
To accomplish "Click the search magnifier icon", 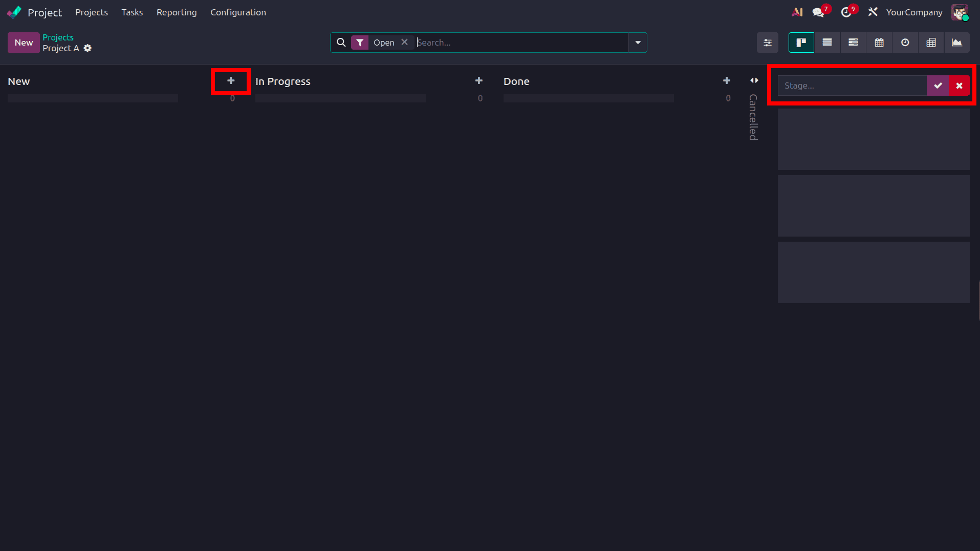I will (x=341, y=43).
